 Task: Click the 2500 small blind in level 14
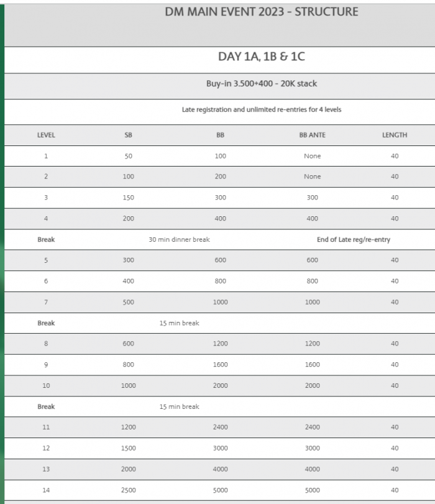(x=128, y=490)
